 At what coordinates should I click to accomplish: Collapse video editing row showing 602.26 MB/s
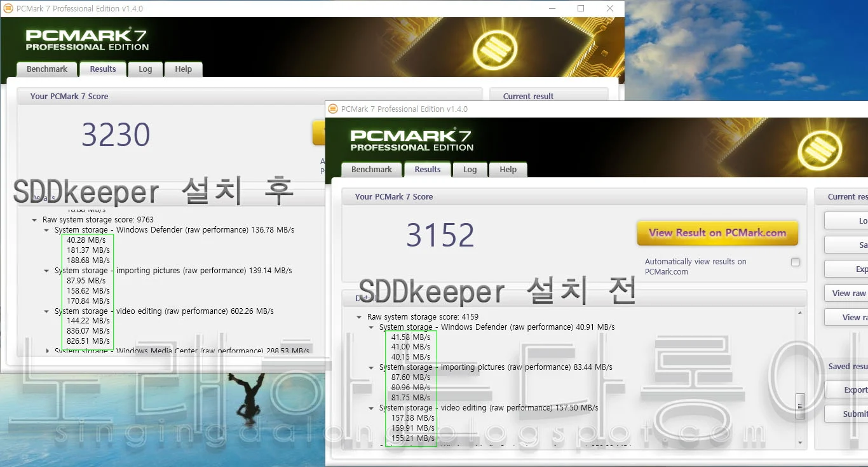point(47,311)
